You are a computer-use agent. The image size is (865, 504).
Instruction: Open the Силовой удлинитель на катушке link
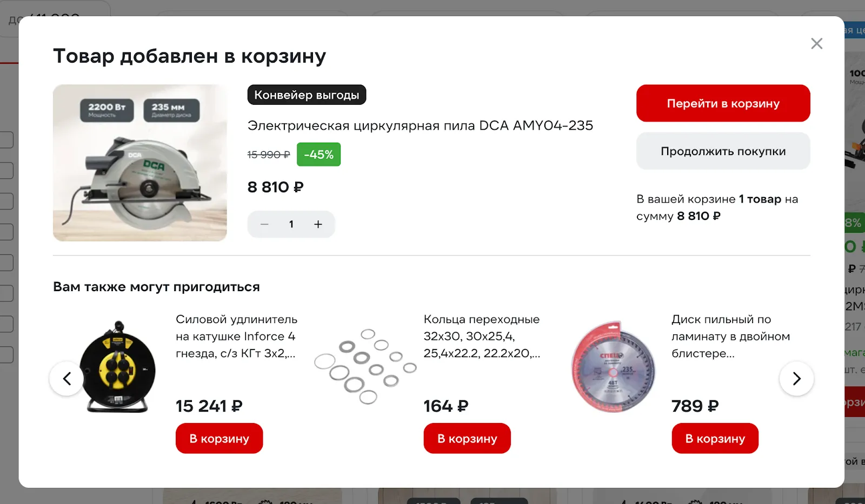click(236, 336)
